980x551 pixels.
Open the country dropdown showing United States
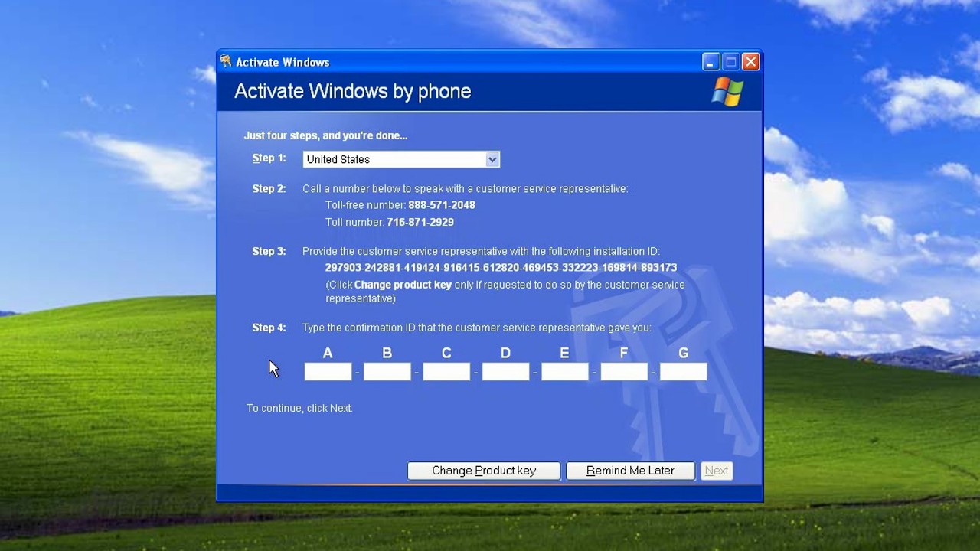tap(401, 159)
